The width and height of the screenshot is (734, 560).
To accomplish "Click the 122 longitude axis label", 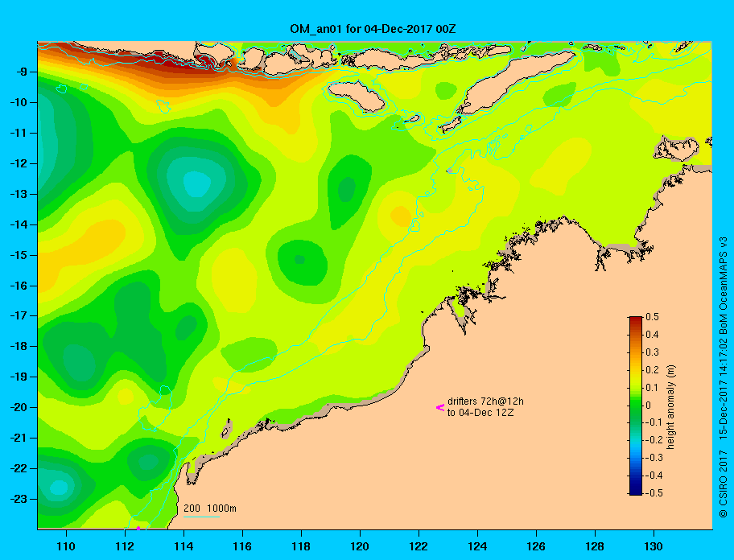I will 419,546.
